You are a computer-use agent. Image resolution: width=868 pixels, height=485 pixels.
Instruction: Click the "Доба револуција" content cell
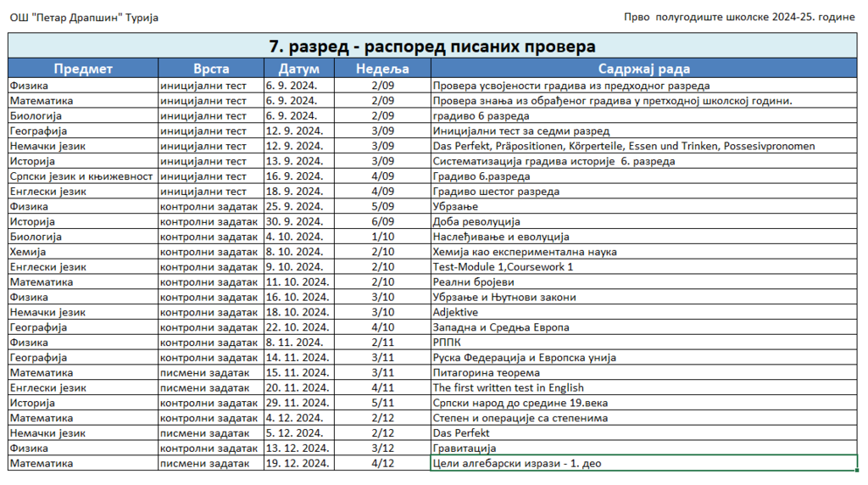tap(643, 222)
